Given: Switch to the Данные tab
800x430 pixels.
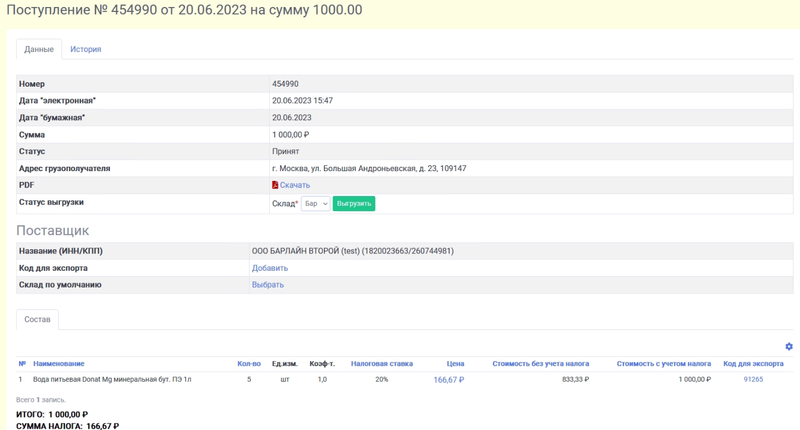Looking at the screenshot, I should (39, 49).
